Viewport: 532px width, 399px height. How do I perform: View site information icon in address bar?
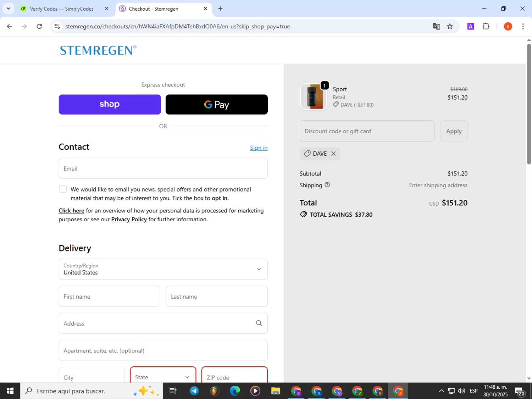(x=57, y=26)
